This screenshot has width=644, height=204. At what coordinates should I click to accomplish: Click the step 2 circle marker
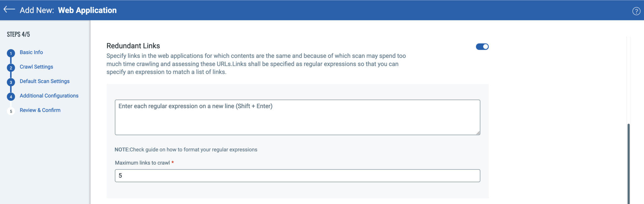pyautogui.click(x=11, y=68)
